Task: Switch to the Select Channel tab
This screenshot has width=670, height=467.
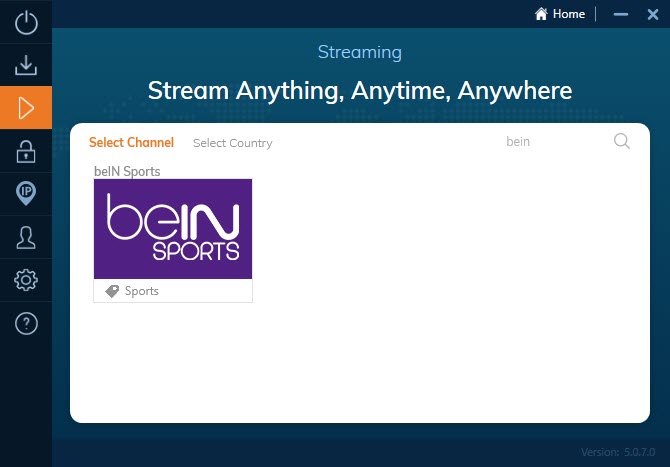Action: (131, 142)
